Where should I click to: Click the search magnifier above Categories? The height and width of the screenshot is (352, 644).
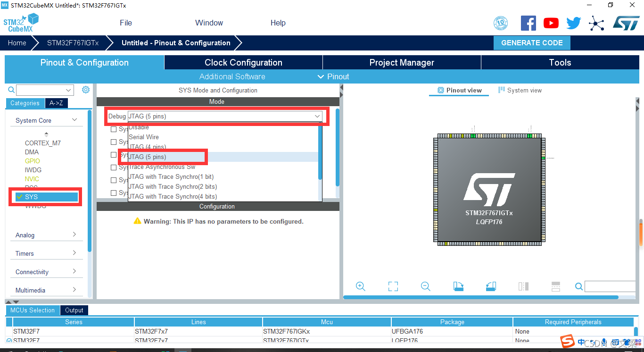[x=11, y=90]
